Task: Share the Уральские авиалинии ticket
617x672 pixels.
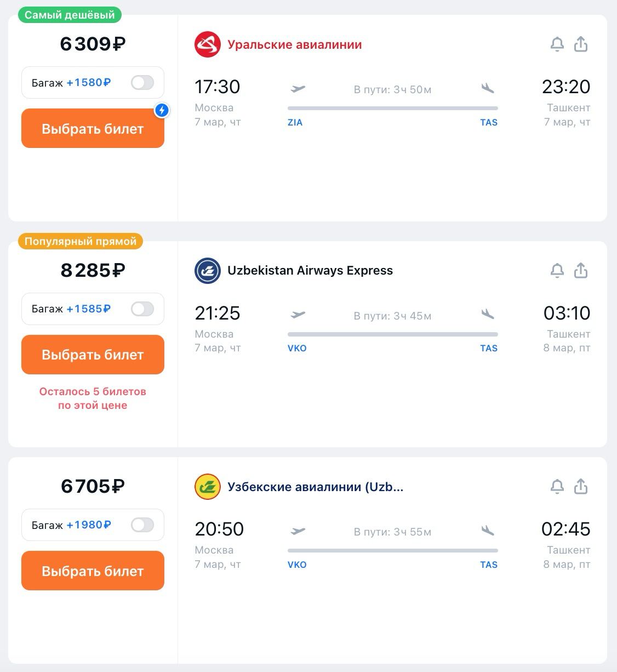Action: pos(581,44)
